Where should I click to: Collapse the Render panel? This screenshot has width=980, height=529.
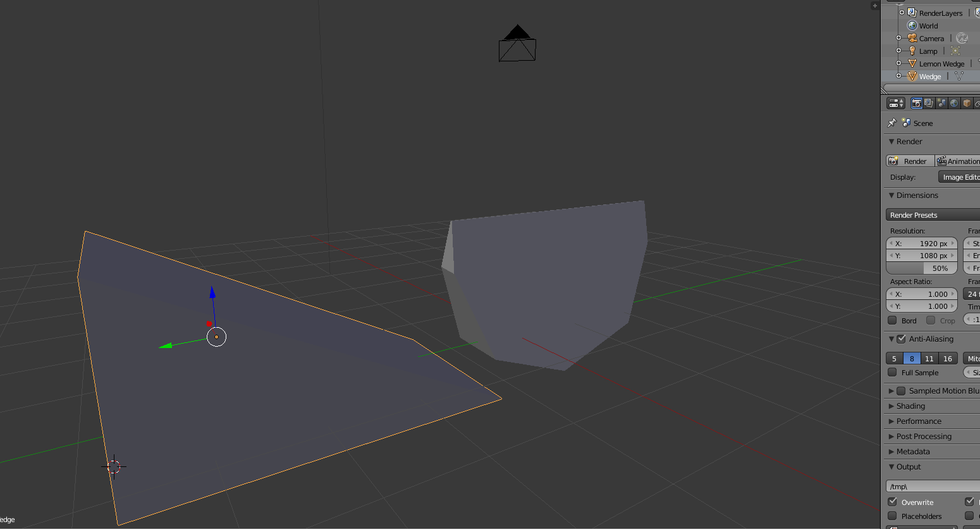point(891,142)
